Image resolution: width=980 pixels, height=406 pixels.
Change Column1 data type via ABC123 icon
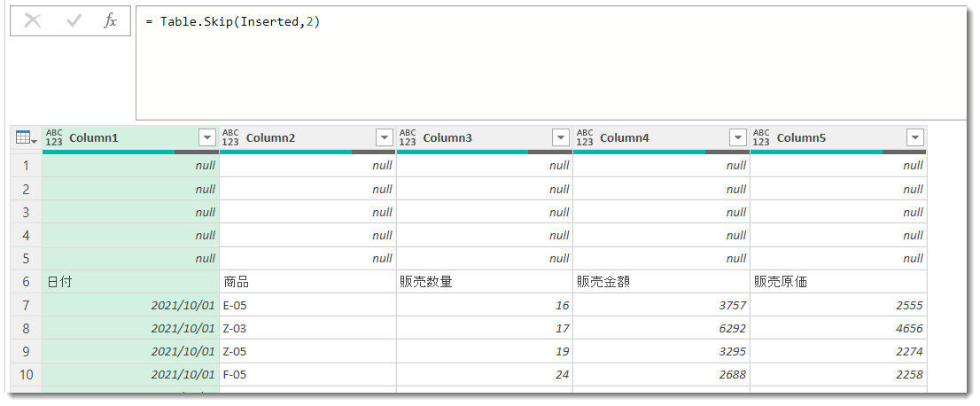pos(54,137)
